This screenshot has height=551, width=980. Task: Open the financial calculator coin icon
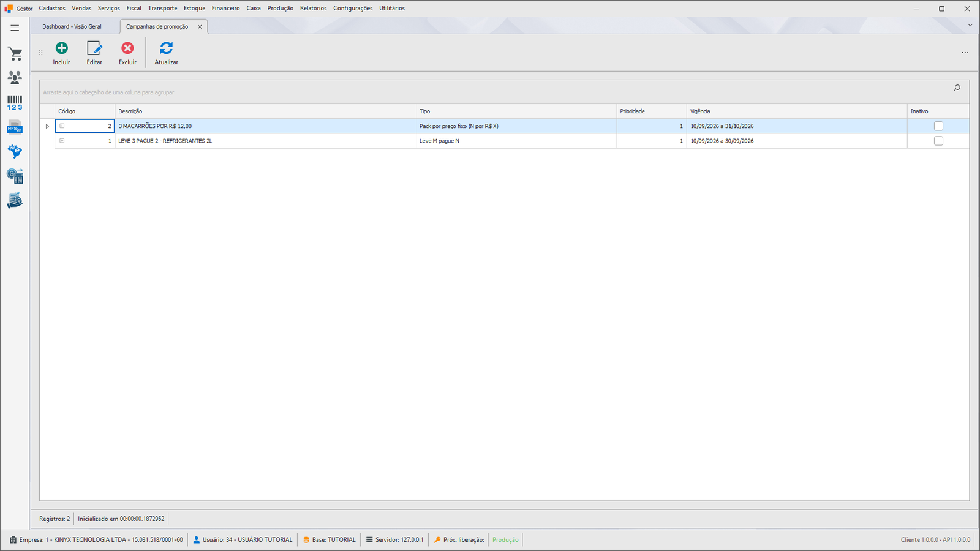click(15, 176)
